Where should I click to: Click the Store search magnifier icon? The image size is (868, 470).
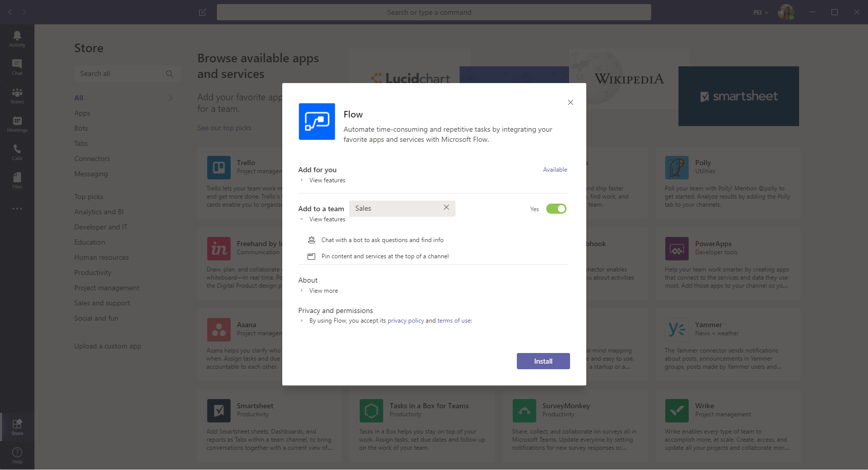(170, 74)
